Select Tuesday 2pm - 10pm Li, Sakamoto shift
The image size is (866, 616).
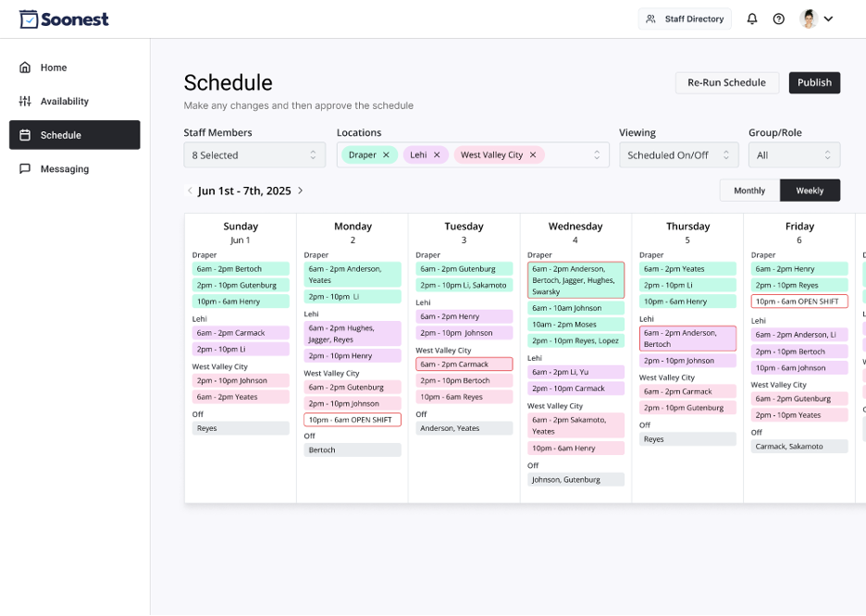pyautogui.click(x=464, y=286)
